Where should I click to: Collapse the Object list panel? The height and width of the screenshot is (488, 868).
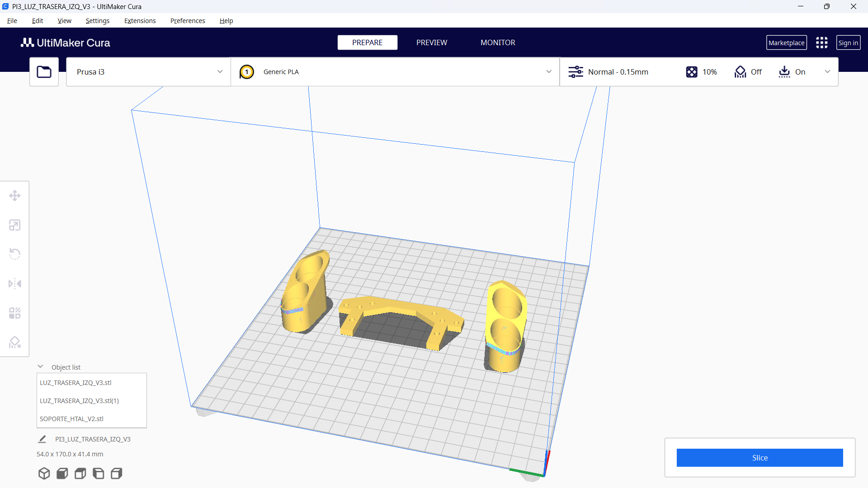(x=40, y=366)
